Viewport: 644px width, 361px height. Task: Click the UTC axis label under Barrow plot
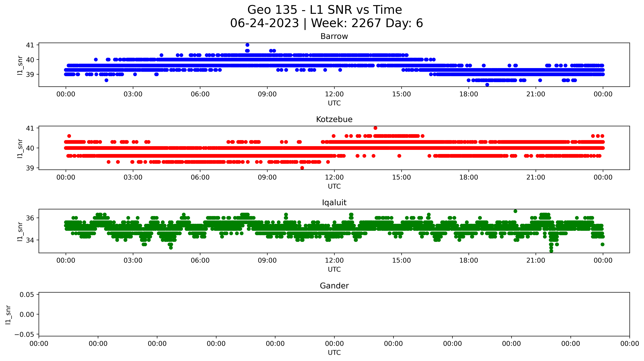point(334,103)
